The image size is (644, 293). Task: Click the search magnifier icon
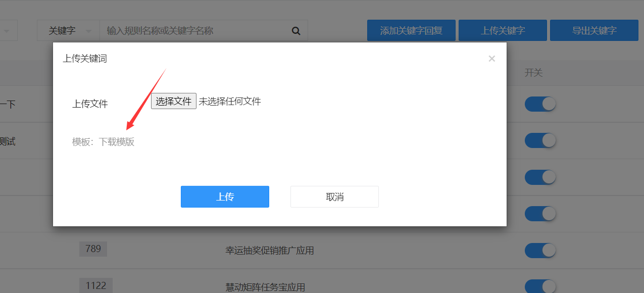pyautogui.click(x=296, y=31)
